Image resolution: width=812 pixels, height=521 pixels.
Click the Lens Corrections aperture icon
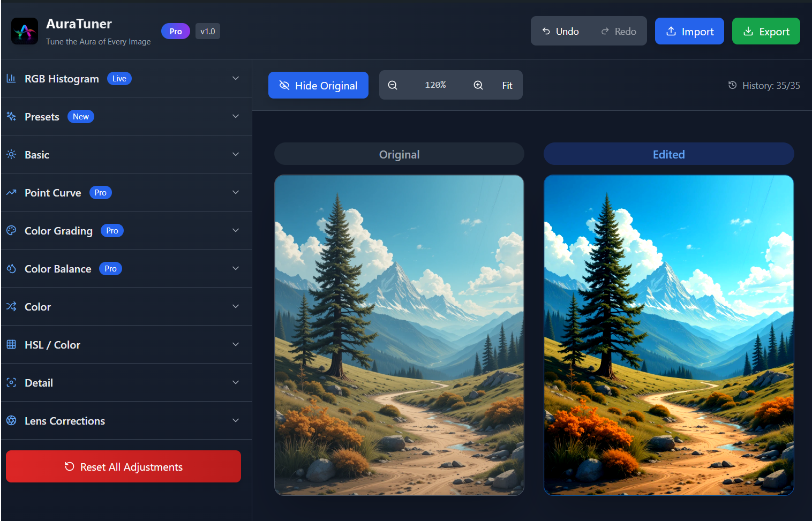[11, 420]
